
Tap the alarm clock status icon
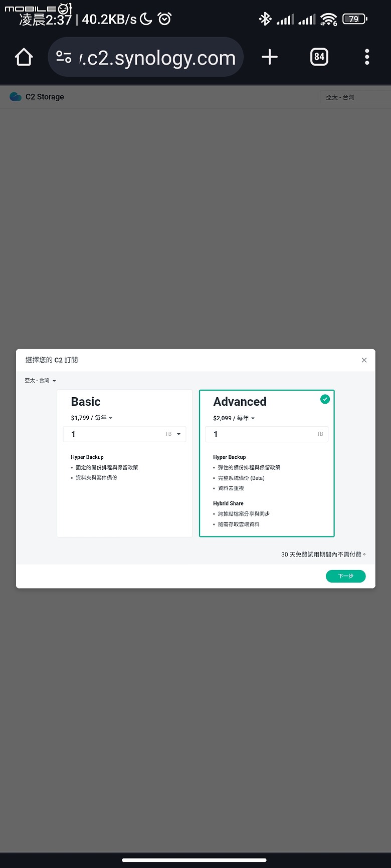pos(164,19)
